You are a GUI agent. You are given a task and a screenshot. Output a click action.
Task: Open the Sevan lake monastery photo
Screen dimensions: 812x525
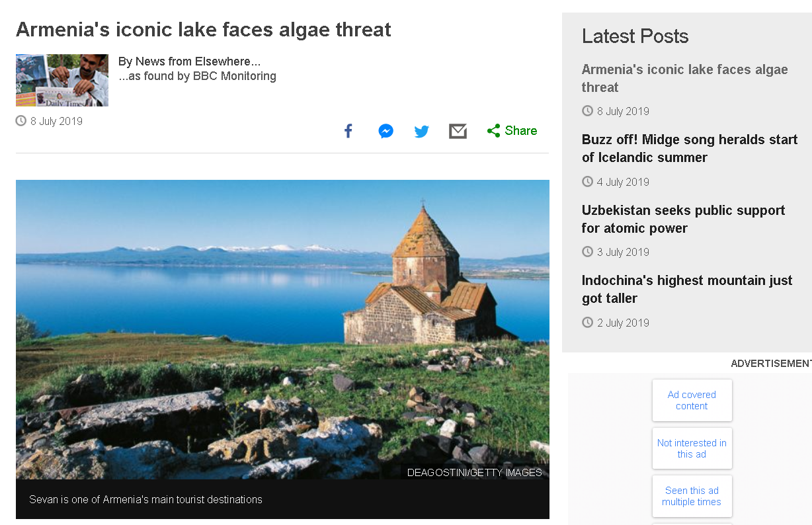(282, 329)
